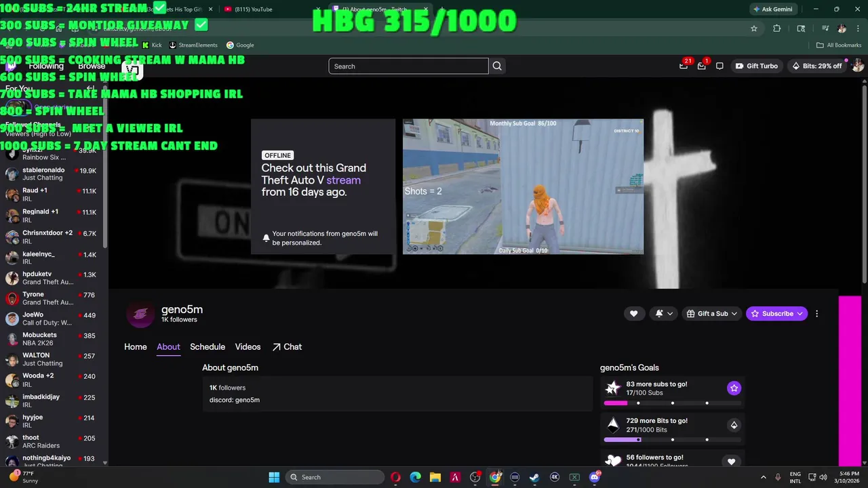Open the Prime loot icon with 21 badge
This screenshot has height=488, width=868.
pos(684,66)
